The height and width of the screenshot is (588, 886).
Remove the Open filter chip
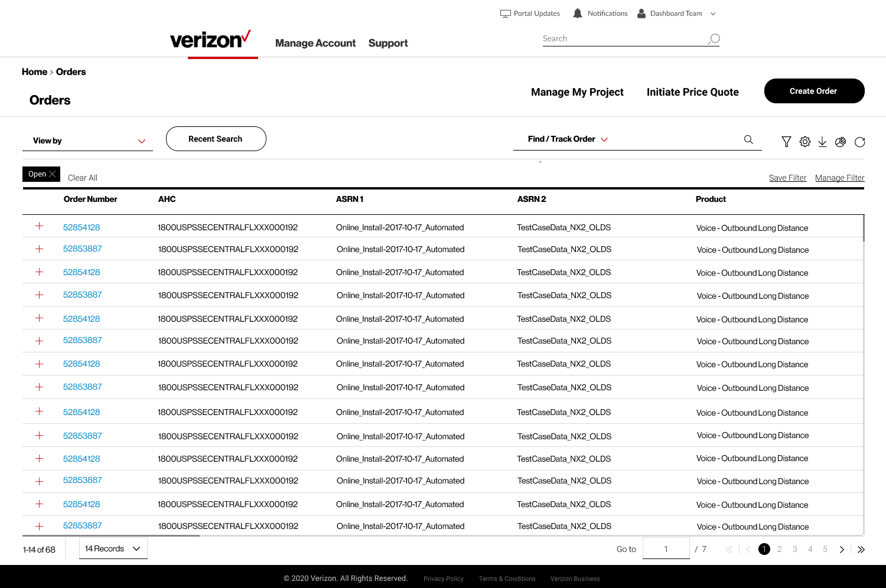click(52, 174)
